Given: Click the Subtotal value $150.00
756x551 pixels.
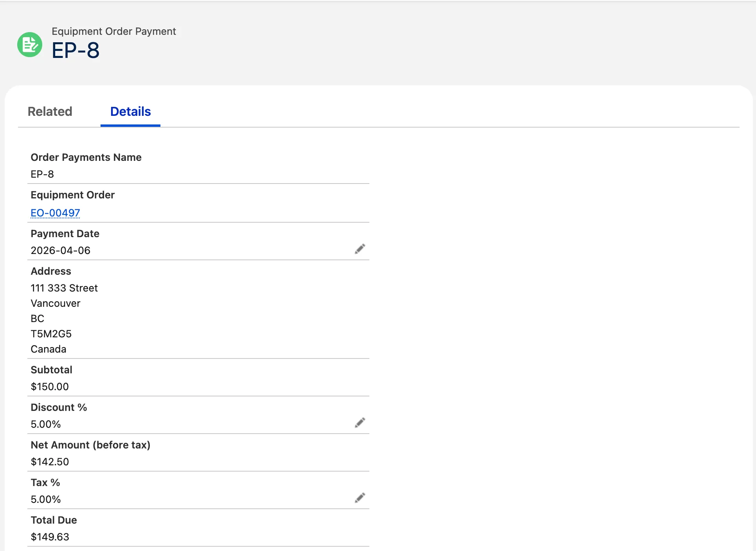Looking at the screenshot, I should tap(50, 387).
